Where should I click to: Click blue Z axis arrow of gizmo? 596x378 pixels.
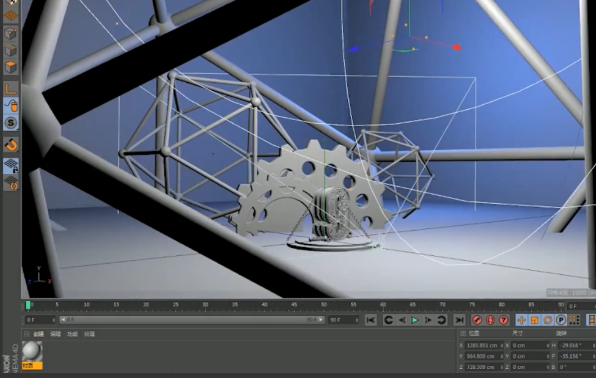(x=353, y=49)
